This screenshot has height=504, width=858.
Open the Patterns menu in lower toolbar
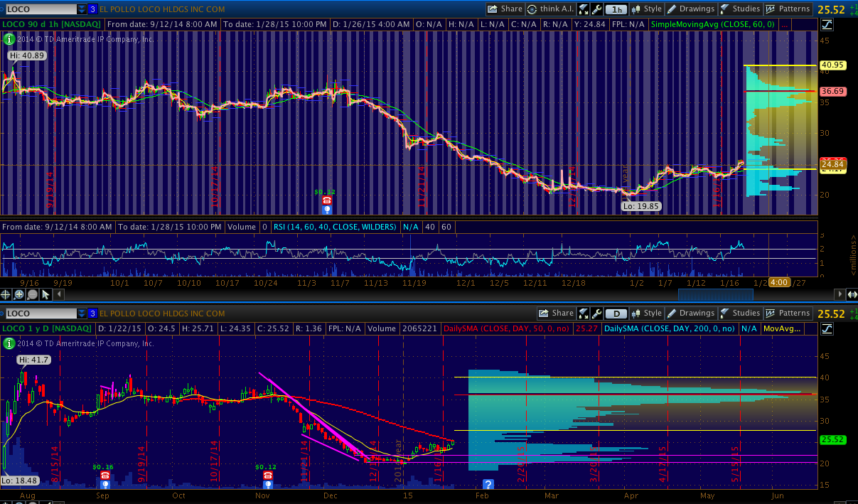click(x=788, y=313)
